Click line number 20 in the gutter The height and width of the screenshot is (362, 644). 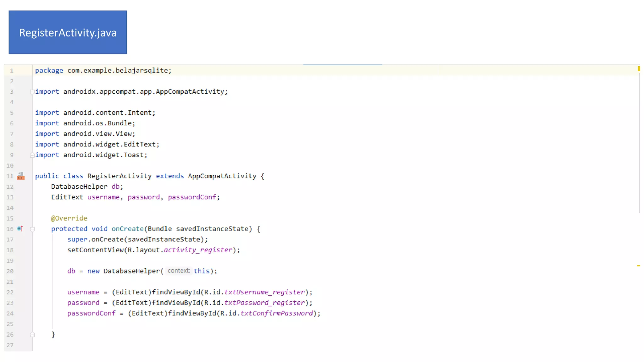click(x=10, y=271)
